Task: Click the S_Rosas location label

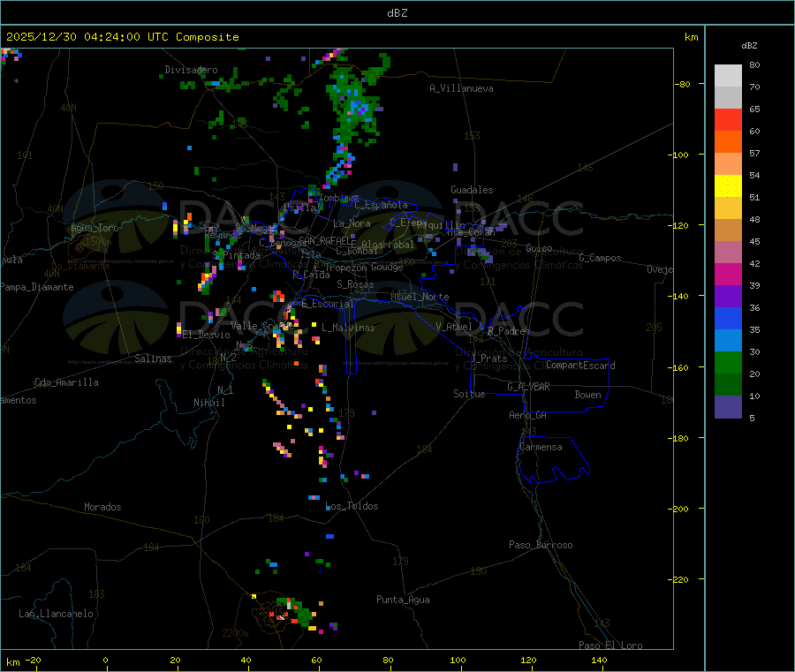Action: coord(355,284)
